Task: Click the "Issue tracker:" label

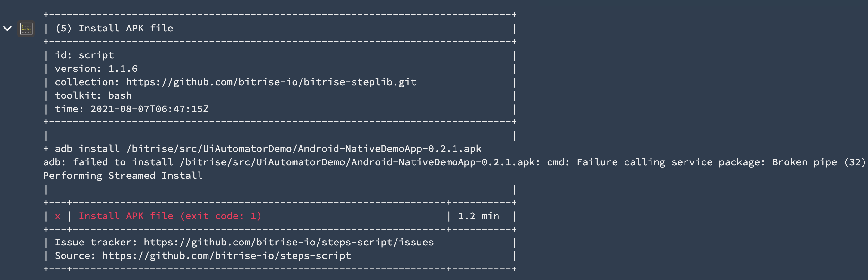Action: coord(96,242)
